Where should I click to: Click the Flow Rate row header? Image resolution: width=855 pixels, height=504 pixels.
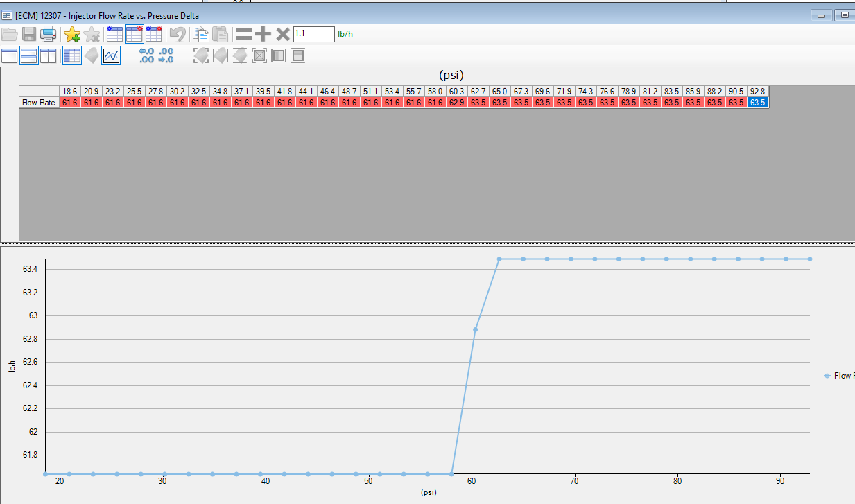[x=39, y=103]
